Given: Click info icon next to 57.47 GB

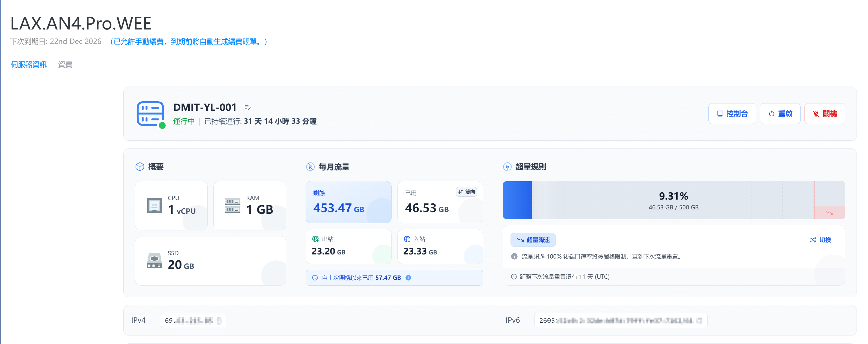Looking at the screenshot, I should 408,278.
